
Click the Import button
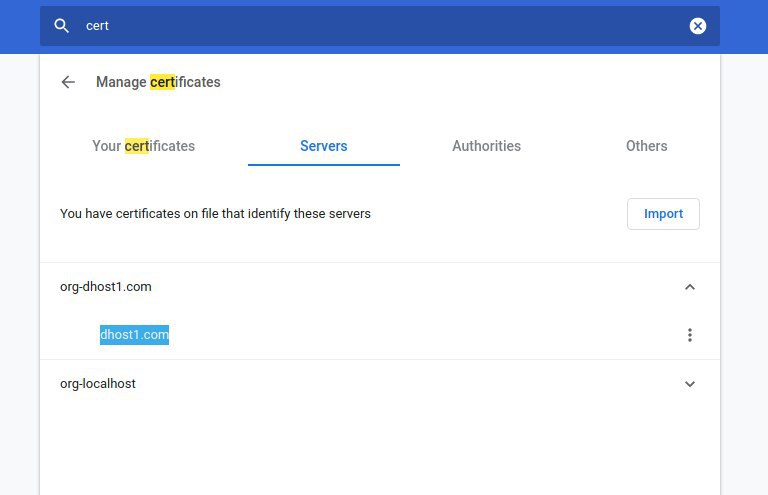tap(663, 213)
